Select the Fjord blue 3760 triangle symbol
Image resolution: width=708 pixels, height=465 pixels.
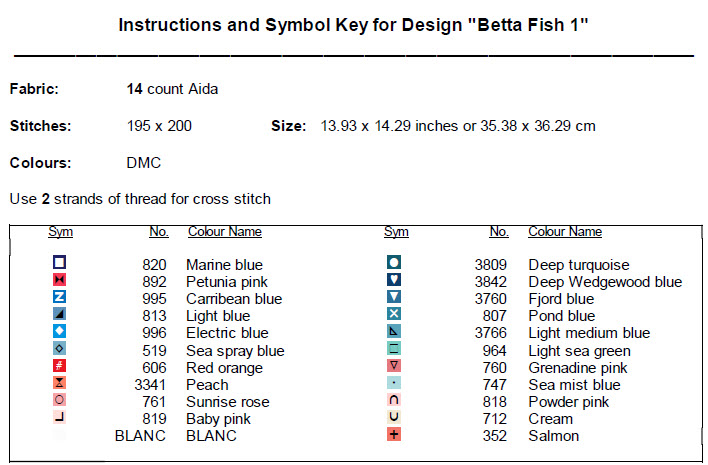click(x=394, y=298)
